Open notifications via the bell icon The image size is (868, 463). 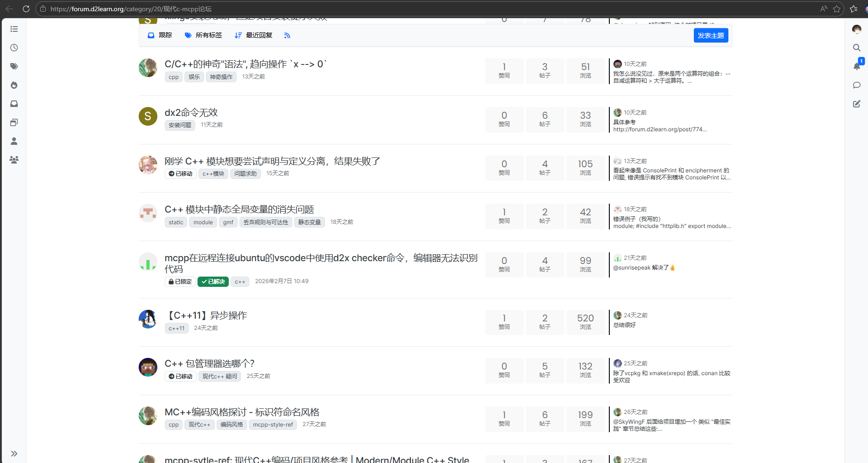[856, 66]
